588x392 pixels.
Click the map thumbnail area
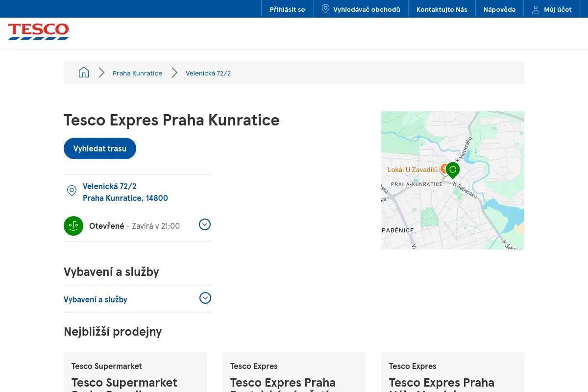[453, 180]
